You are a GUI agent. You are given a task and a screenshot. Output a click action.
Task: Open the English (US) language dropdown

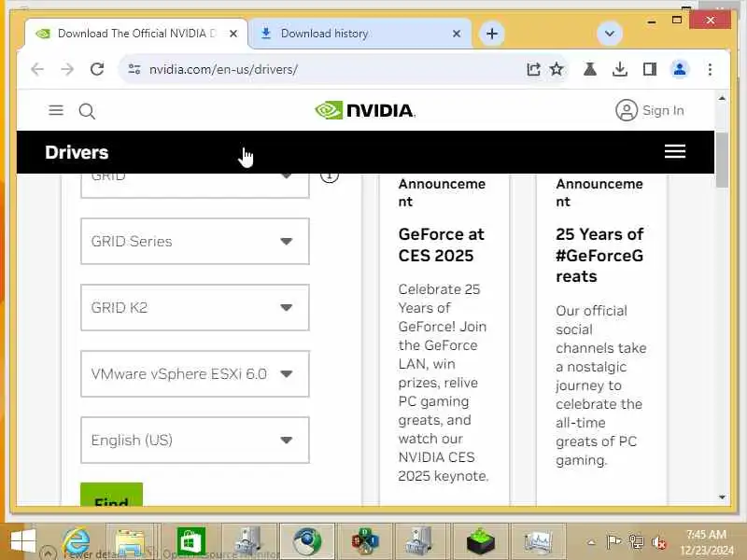pyautogui.click(x=195, y=440)
